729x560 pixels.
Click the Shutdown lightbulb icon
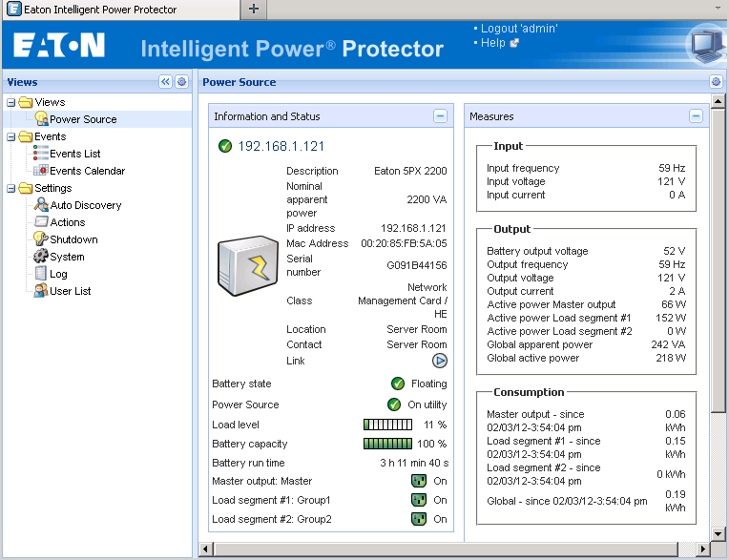pos(41,239)
